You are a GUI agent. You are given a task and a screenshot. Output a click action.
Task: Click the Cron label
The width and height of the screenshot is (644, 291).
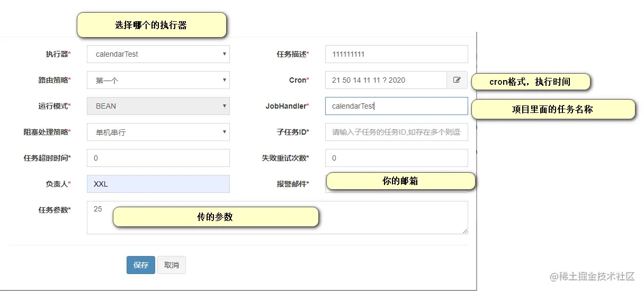299,80
